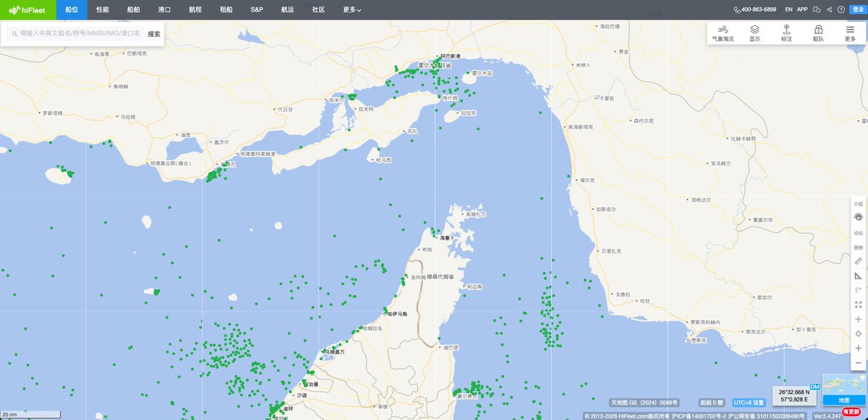Open the 航运 menu item
Screen dimensions: 868x420
point(287,10)
